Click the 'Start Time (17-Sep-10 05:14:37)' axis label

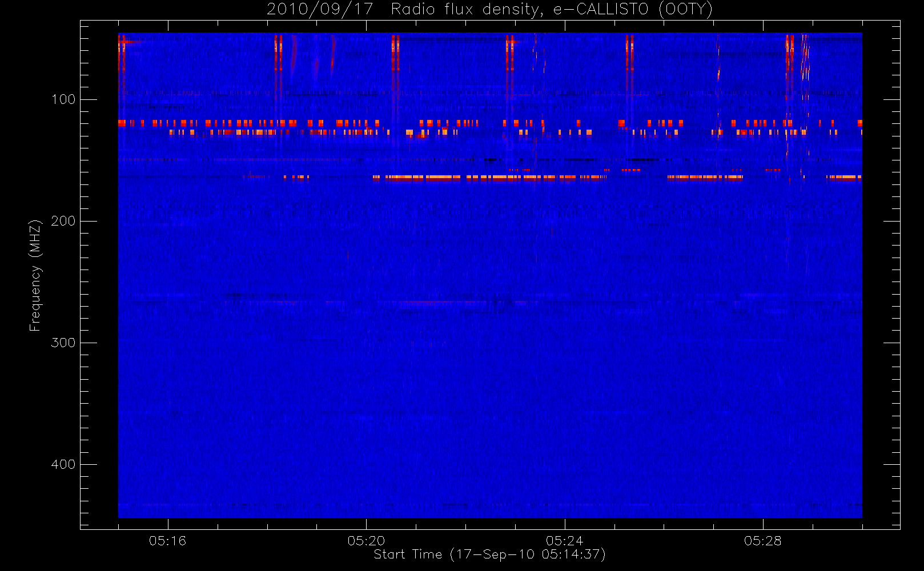489,554
